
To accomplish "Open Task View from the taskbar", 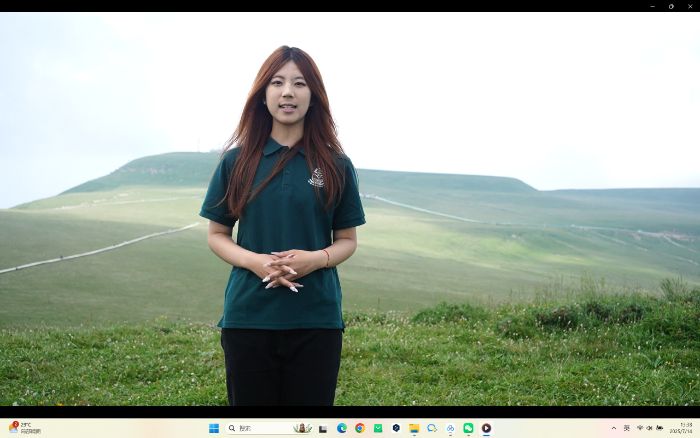I will pos(323,428).
